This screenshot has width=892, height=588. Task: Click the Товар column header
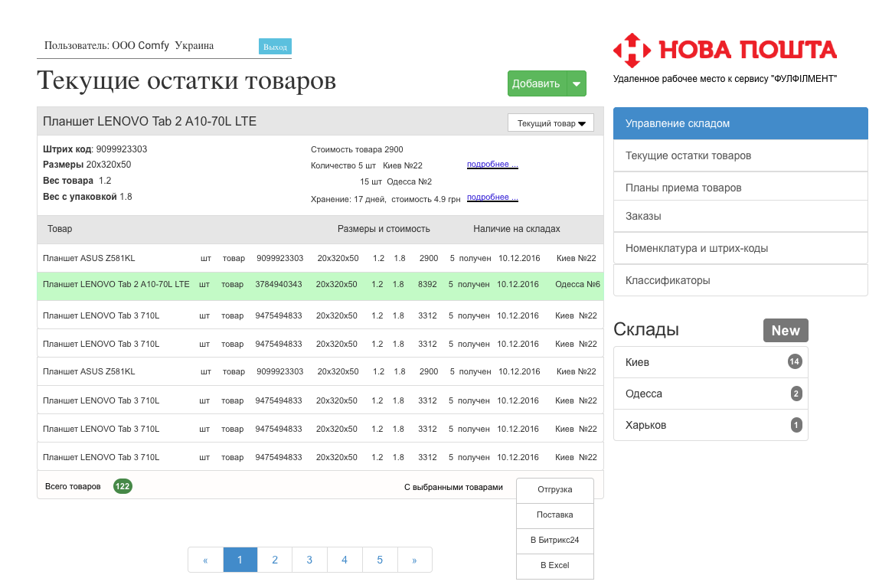tap(60, 229)
